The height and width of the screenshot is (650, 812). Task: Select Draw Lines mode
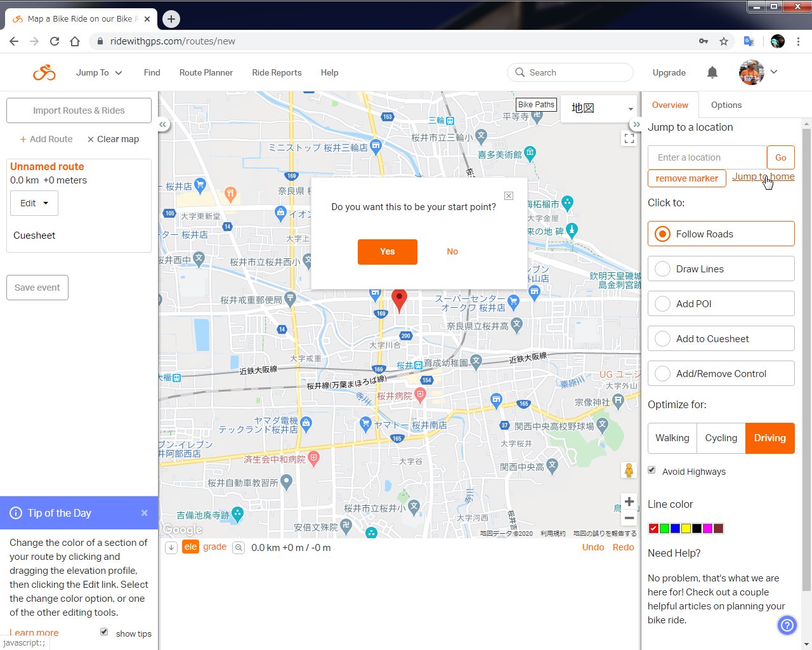[721, 269]
